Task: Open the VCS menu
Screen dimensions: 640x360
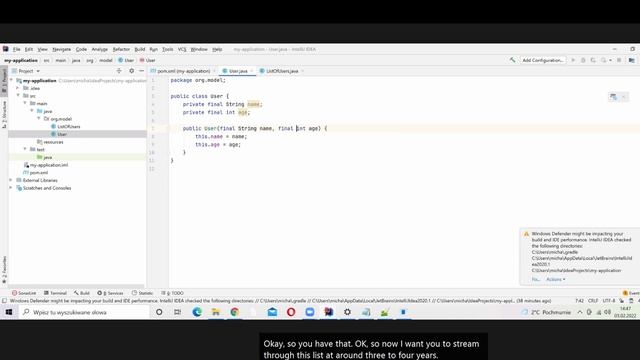Action: click(x=182, y=49)
